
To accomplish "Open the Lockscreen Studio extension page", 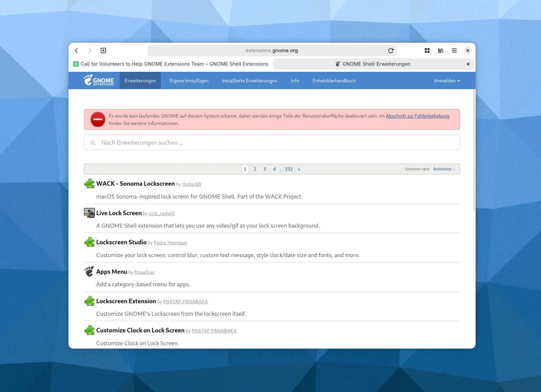I will point(121,242).
